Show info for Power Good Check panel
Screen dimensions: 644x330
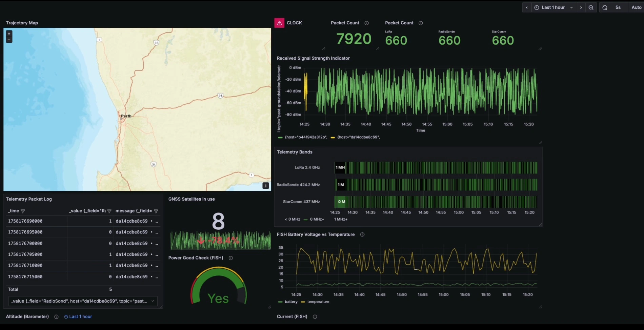[230, 258]
